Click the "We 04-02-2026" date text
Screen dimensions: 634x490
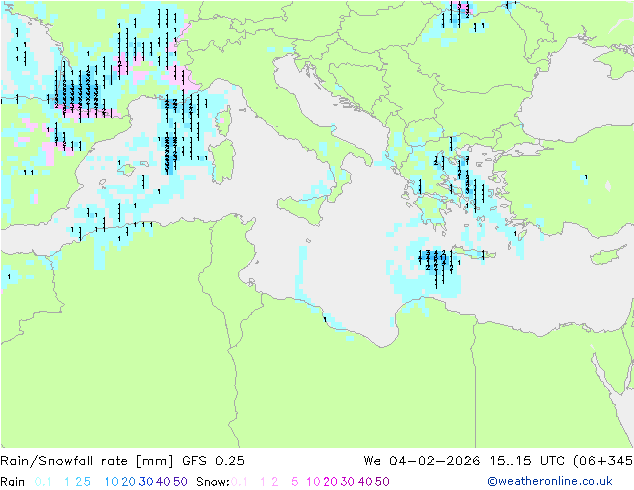422,461
